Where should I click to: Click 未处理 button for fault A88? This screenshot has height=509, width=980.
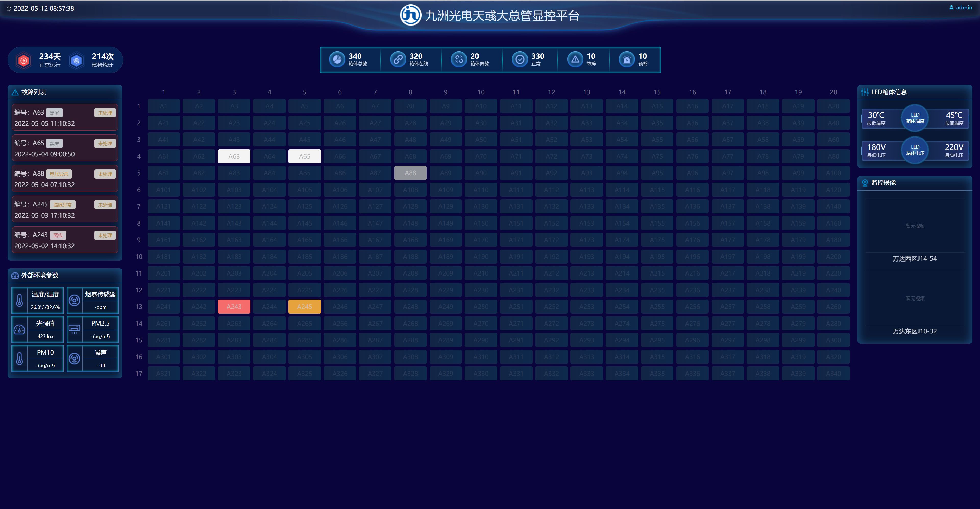105,174
